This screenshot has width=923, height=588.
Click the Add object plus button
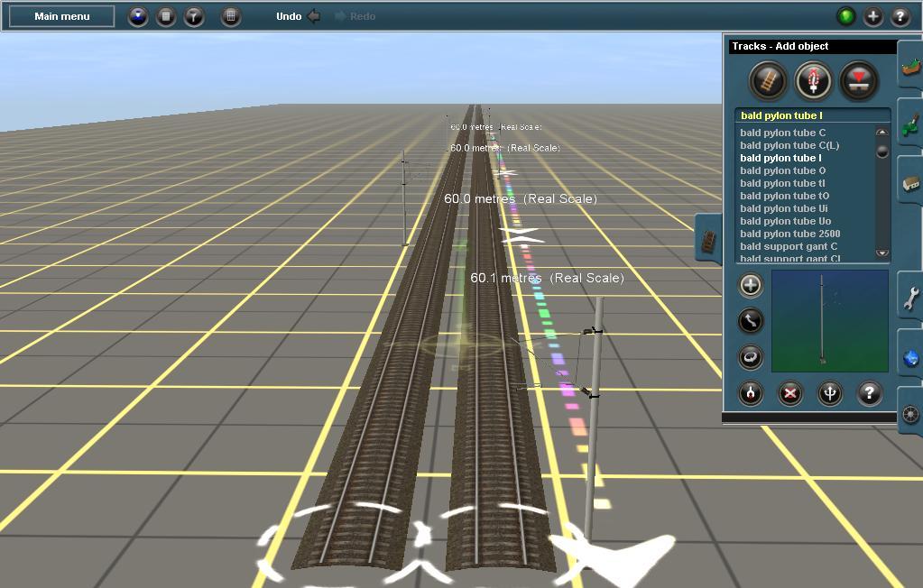[x=751, y=286]
